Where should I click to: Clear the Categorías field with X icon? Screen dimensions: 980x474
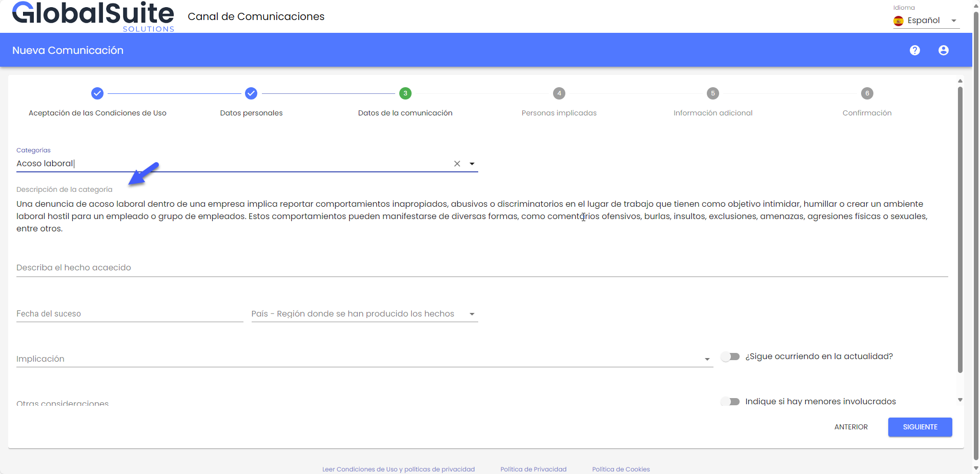(x=457, y=164)
